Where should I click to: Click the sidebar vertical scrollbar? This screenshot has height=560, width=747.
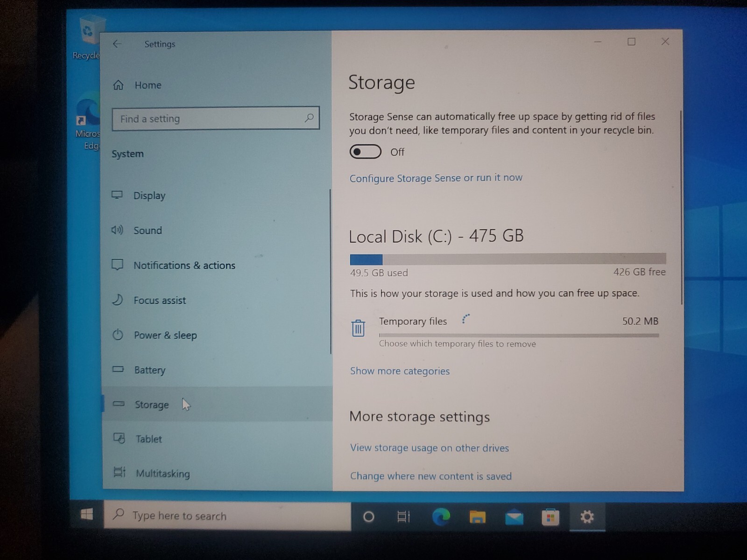click(331, 272)
